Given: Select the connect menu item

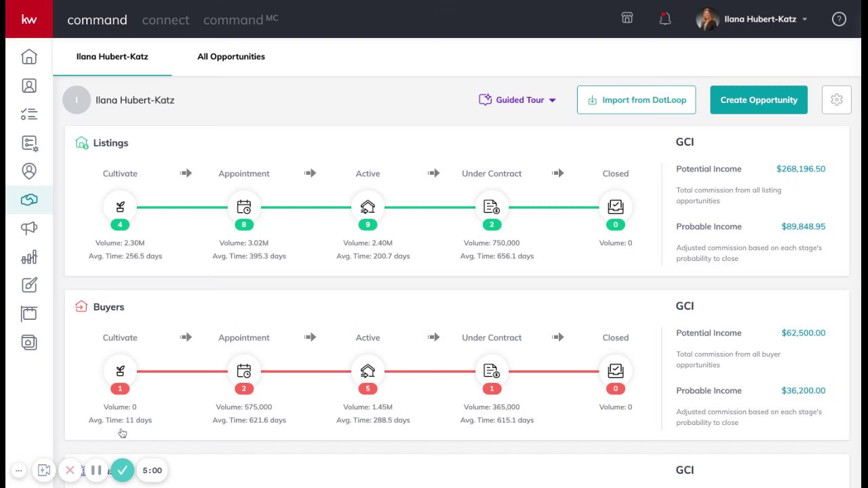Looking at the screenshot, I should click(x=165, y=20).
